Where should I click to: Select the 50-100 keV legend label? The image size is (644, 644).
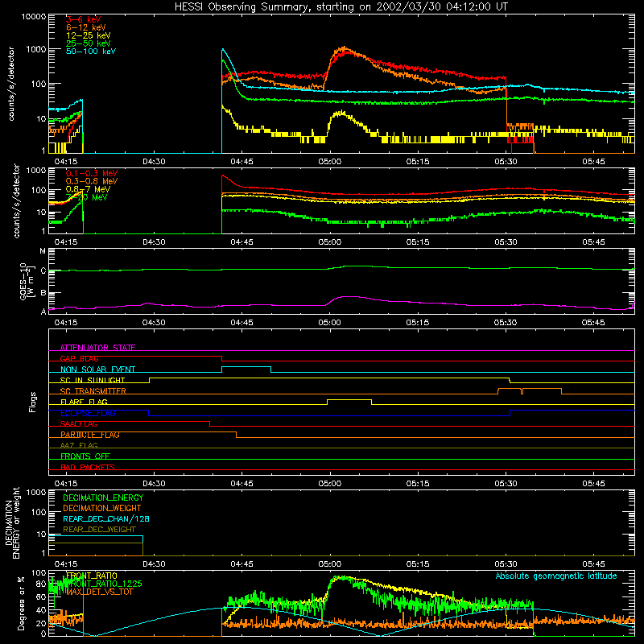[x=91, y=51]
